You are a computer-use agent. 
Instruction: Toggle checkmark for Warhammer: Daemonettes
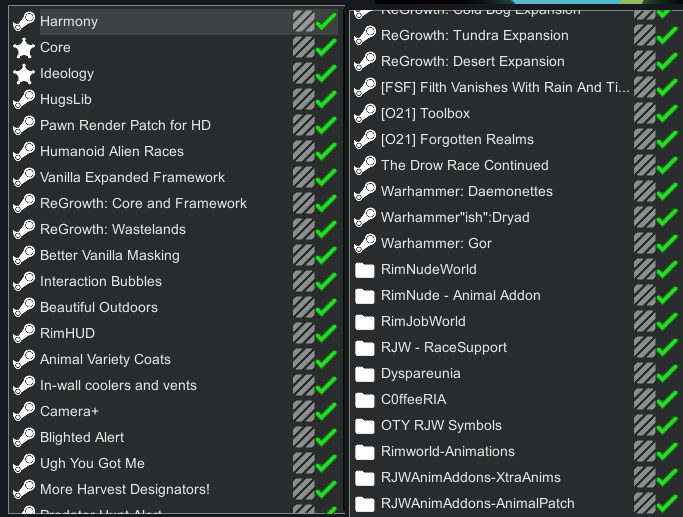coord(667,191)
